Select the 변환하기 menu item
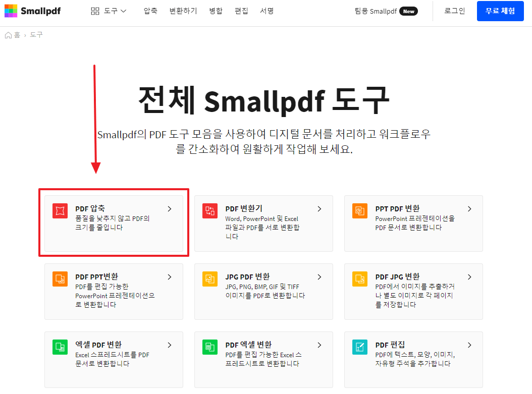The height and width of the screenshot is (394, 532). 183,11
